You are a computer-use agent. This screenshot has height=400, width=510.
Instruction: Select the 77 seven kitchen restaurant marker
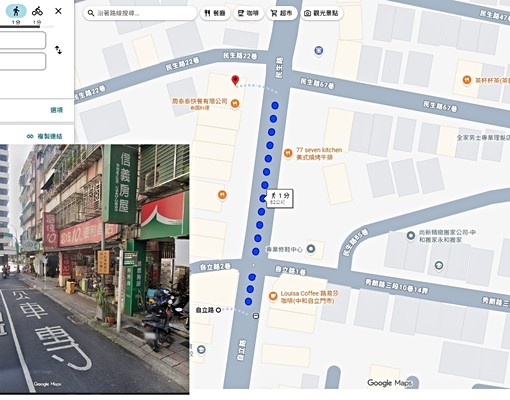click(x=288, y=153)
